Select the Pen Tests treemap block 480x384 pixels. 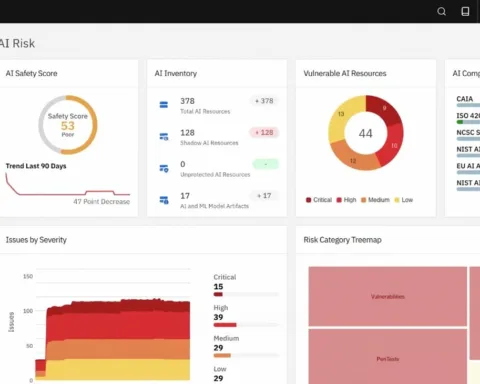pyautogui.click(x=388, y=357)
